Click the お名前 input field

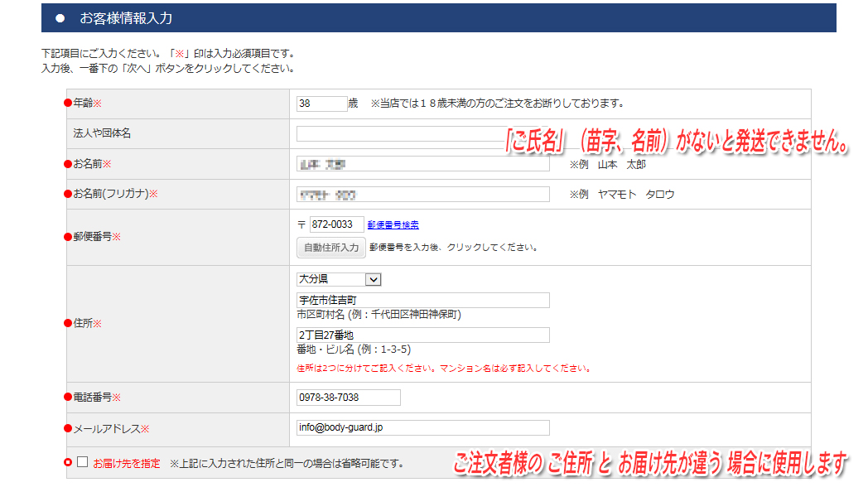coord(423,164)
